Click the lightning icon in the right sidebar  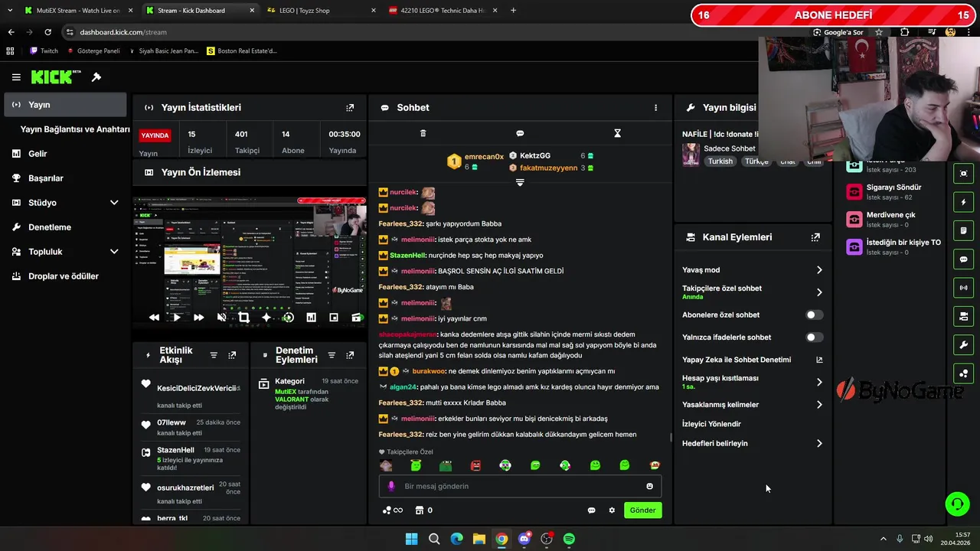pyautogui.click(x=963, y=203)
